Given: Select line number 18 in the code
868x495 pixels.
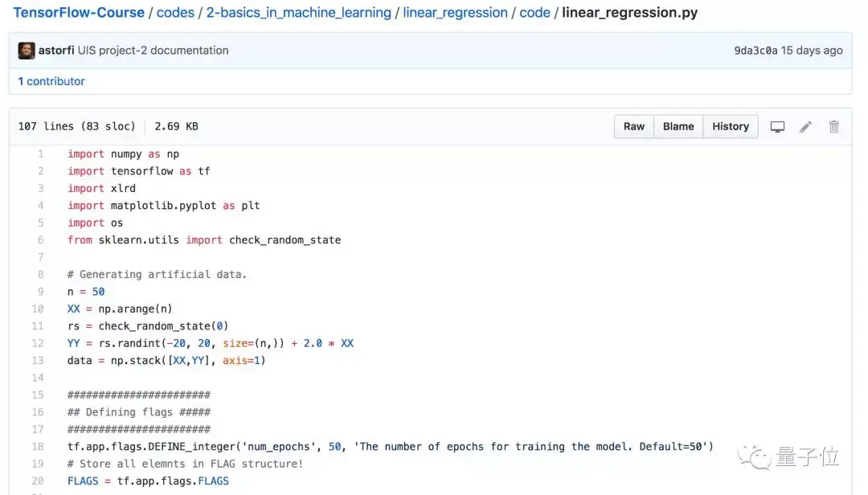Looking at the screenshot, I should (x=38, y=446).
